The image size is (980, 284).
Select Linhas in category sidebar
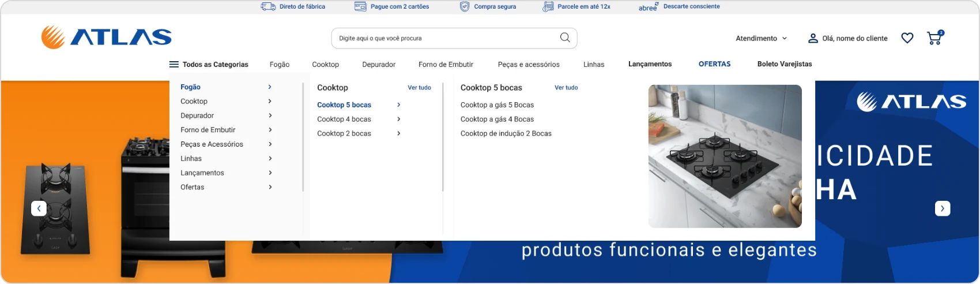tap(191, 158)
